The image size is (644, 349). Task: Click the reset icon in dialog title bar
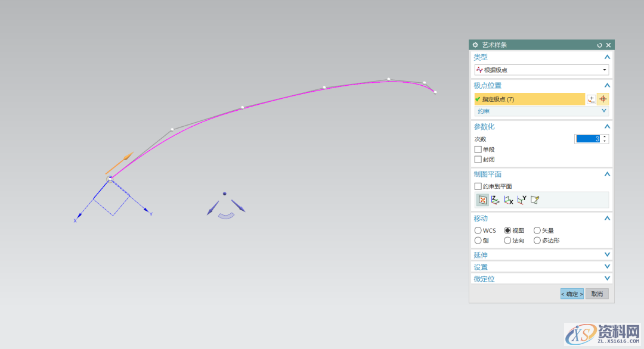599,45
